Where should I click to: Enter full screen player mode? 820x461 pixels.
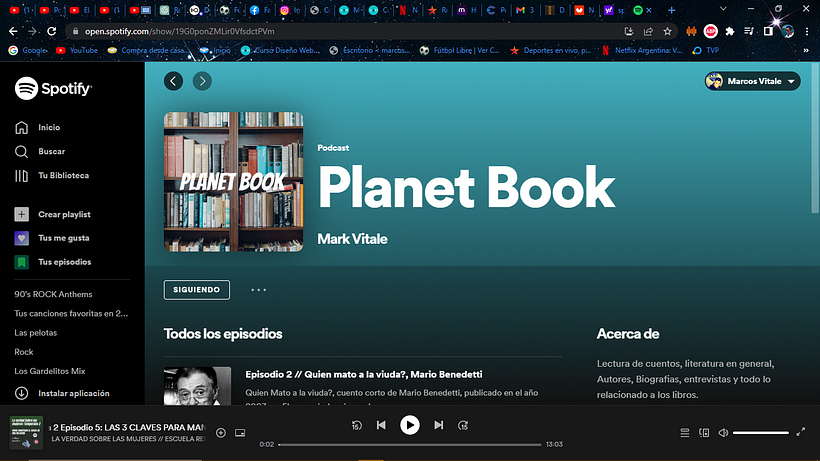point(801,432)
